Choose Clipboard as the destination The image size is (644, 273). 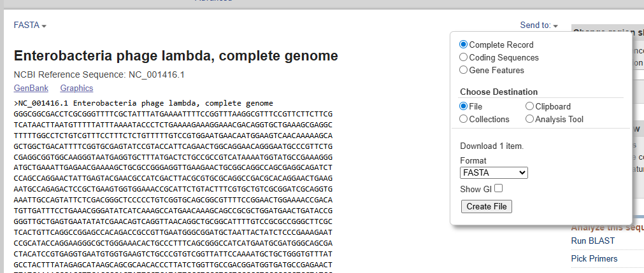click(x=530, y=107)
